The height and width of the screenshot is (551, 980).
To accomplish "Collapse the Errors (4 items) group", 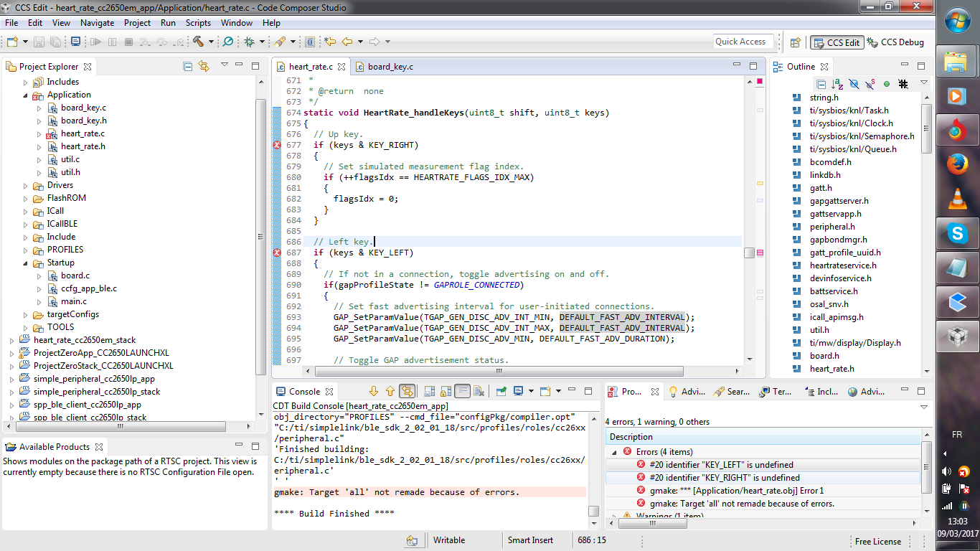I will coord(614,452).
